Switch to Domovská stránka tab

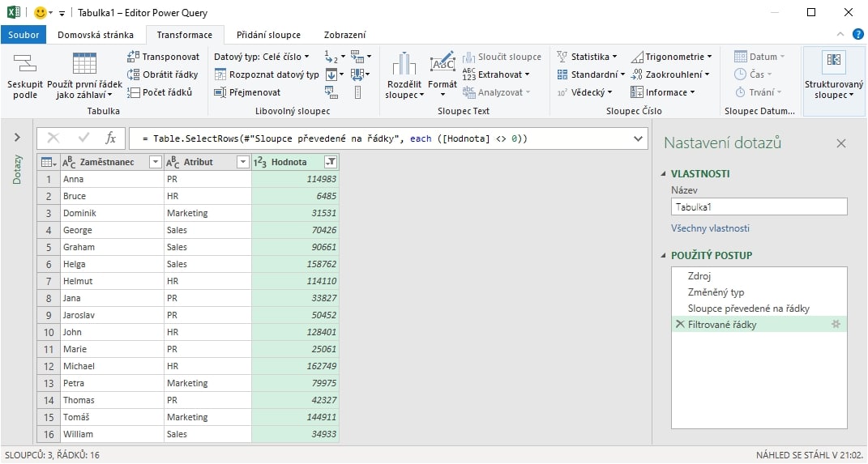pyautogui.click(x=95, y=35)
